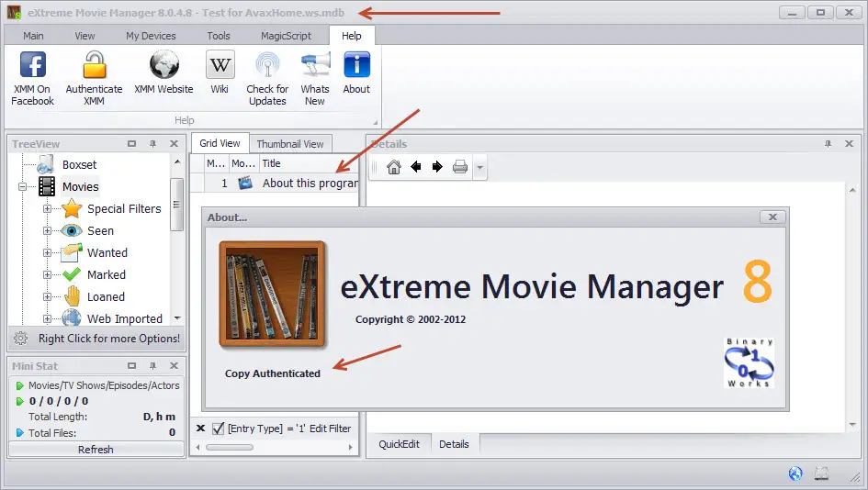Open the XMM Website globe icon
The image size is (868, 490).
click(x=163, y=65)
